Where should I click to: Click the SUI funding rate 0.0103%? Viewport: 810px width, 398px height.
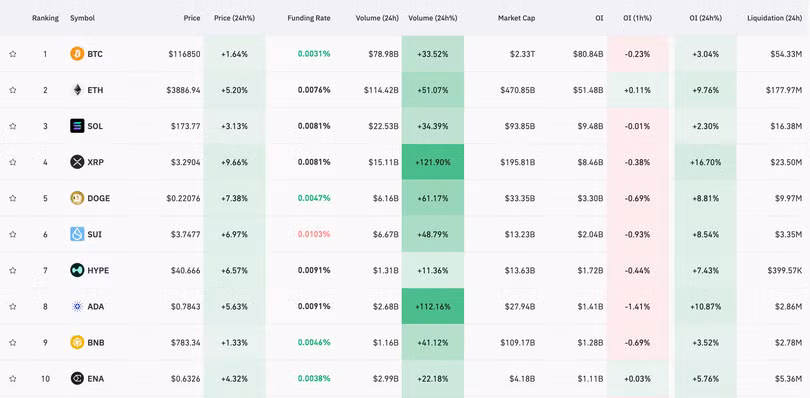tap(314, 234)
